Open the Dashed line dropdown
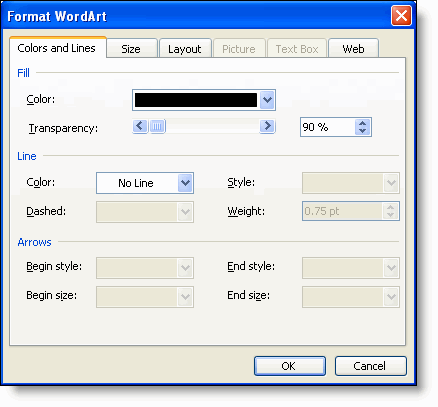The image size is (438, 407). pyautogui.click(x=185, y=212)
